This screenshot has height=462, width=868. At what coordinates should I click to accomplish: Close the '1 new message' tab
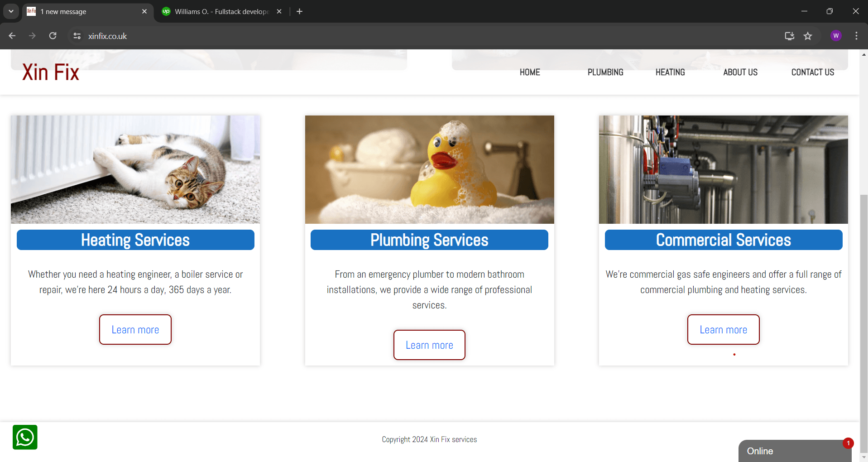(144, 11)
